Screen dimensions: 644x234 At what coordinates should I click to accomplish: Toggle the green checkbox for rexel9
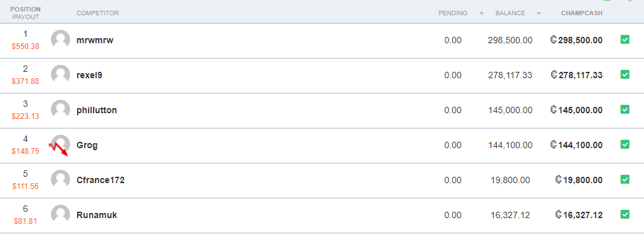[x=625, y=74]
